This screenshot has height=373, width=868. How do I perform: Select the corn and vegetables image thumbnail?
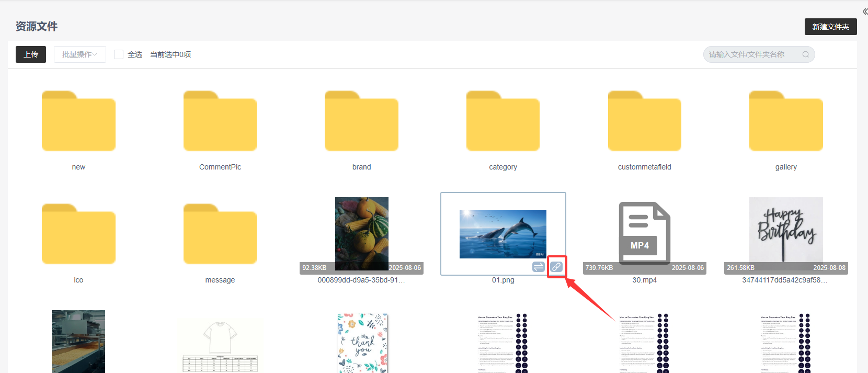[361, 230]
